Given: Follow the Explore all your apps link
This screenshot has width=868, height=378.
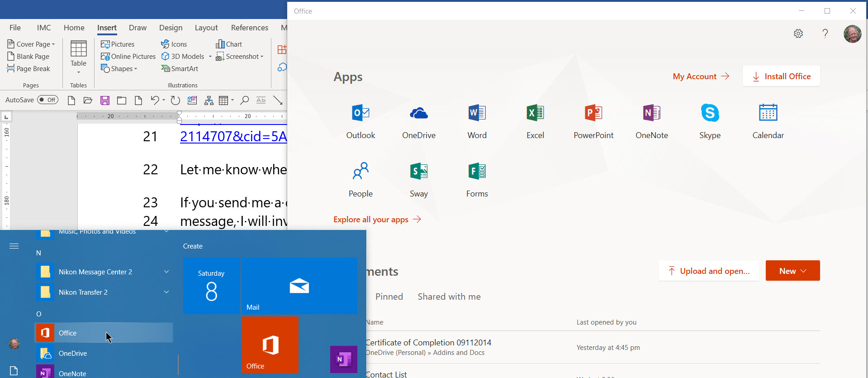Looking at the screenshot, I should pyautogui.click(x=377, y=220).
